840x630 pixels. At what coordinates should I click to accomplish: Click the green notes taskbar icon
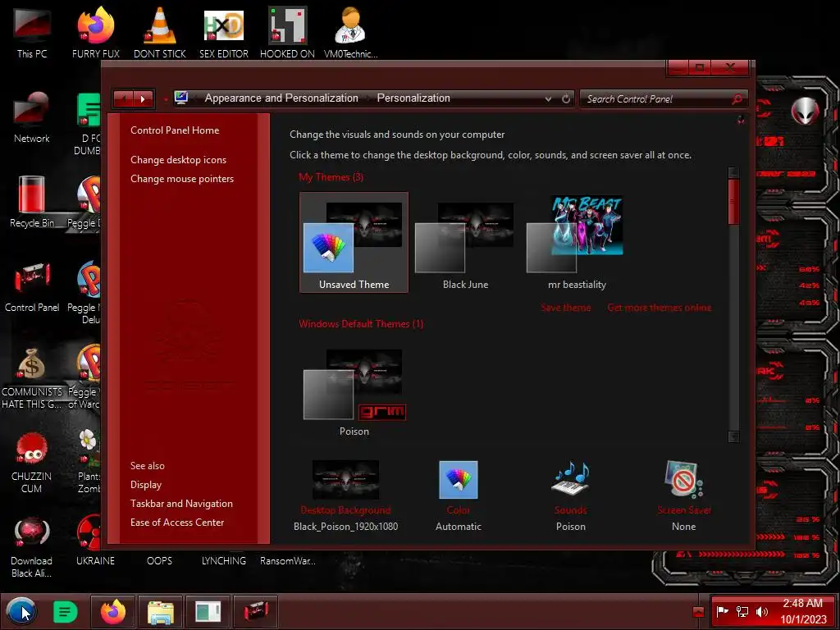point(66,612)
